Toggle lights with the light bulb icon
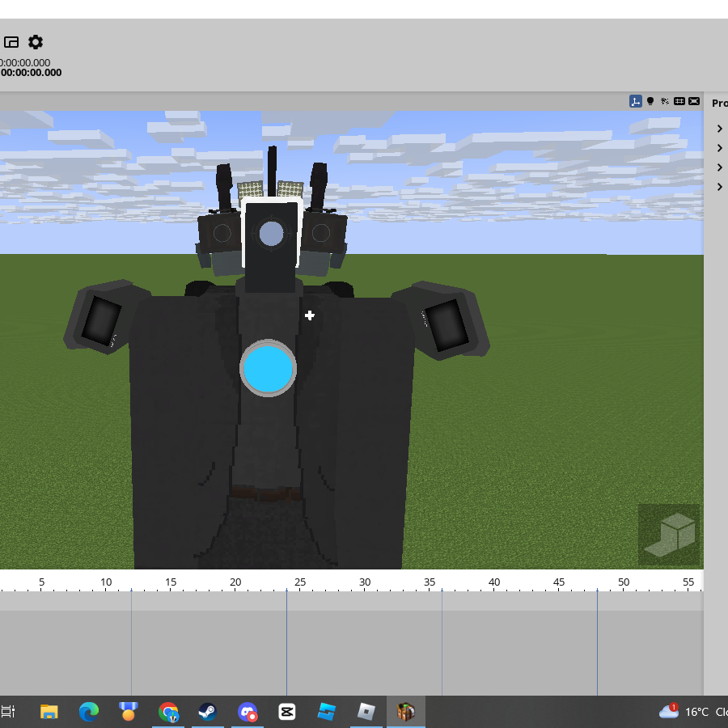This screenshot has width=728, height=728. [650, 101]
